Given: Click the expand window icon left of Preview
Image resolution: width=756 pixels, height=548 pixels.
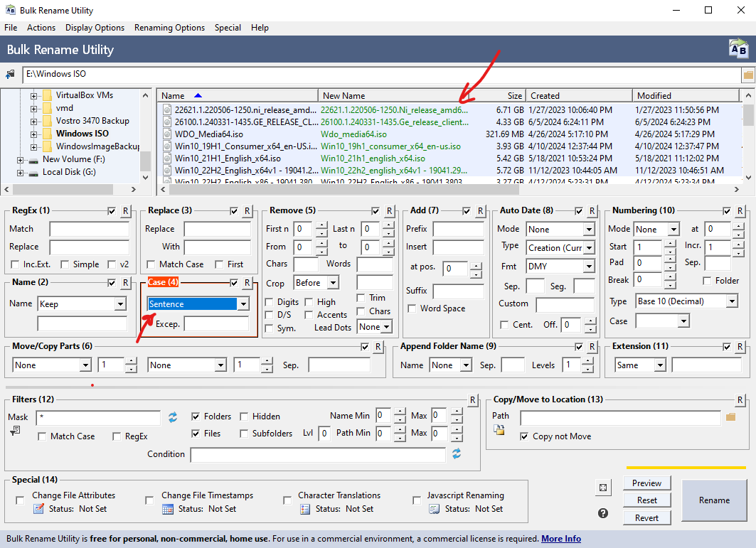Looking at the screenshot, I should [602, 488].
